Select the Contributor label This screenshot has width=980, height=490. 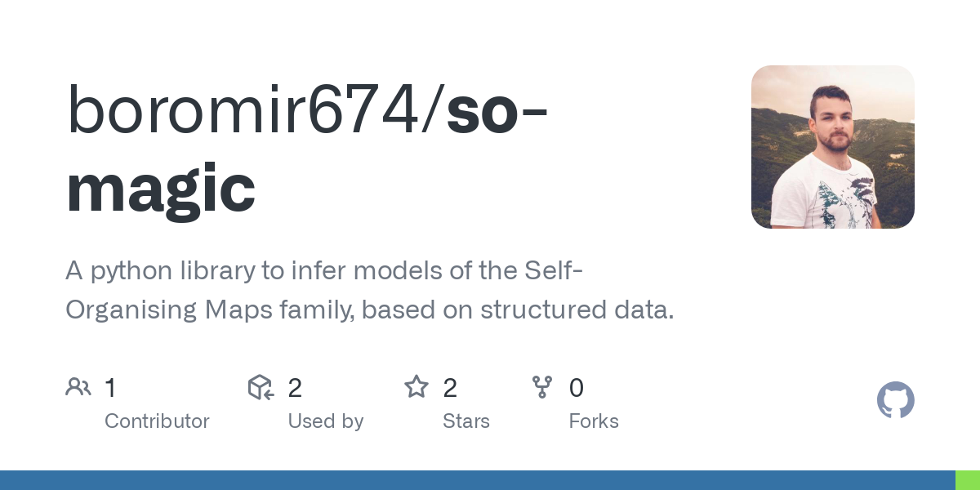[x=157, y=421]
